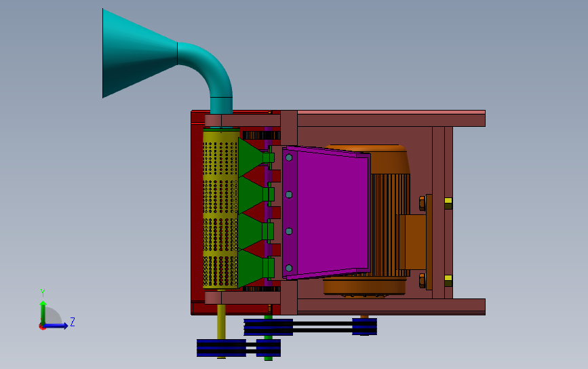The height and width of the screenshot is (369, 588).
Task: Select the blue pulley on the motor shaft
Action: click(x=364, y=327)
